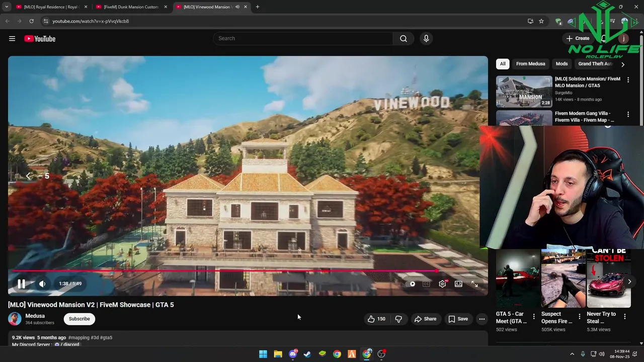
Task: Open a new browser tab
Action: pos(258,7)
